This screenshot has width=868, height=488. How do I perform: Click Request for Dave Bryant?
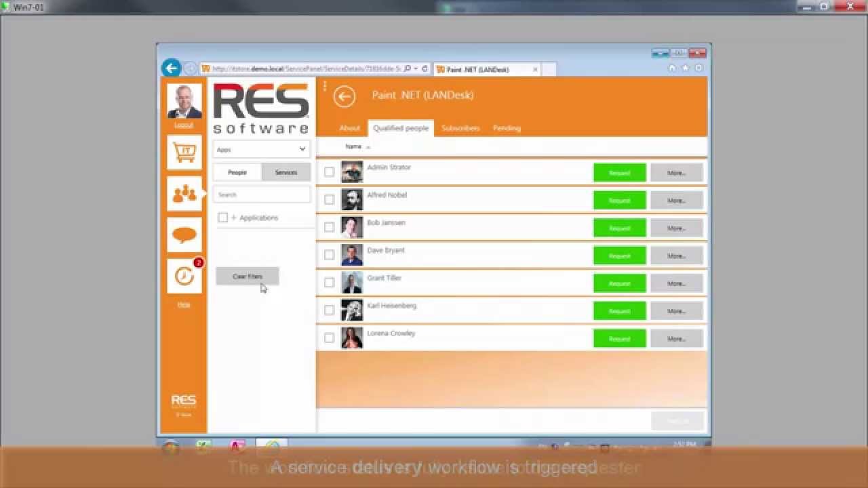tap(619, 256)
